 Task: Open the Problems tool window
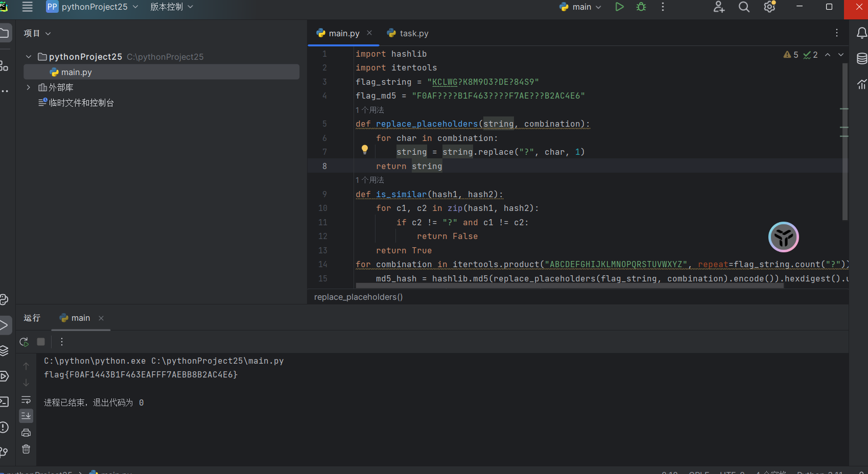pyautogui.click(x=4, y=427)
